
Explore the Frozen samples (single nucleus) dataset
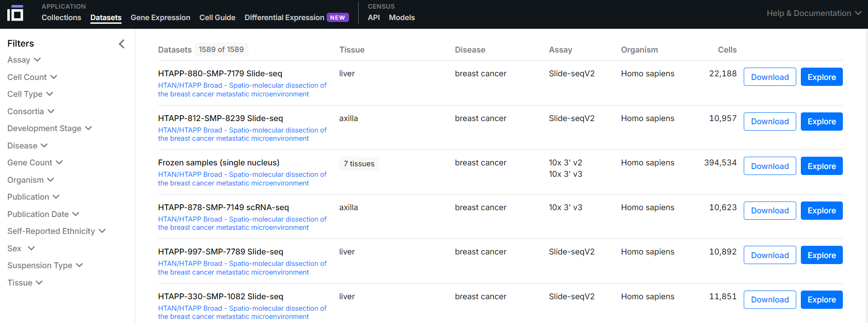pyautogui.click(x=821, y=166)
